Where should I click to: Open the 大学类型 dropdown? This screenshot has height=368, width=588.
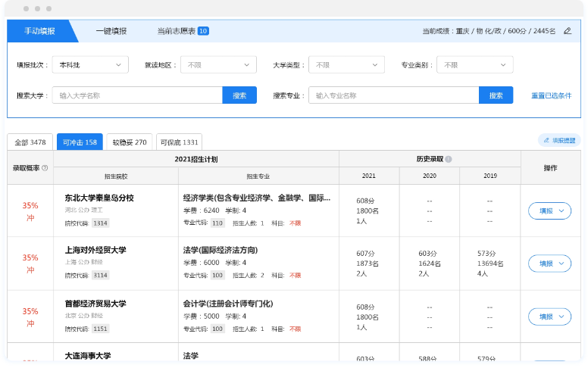pos(346,65)
